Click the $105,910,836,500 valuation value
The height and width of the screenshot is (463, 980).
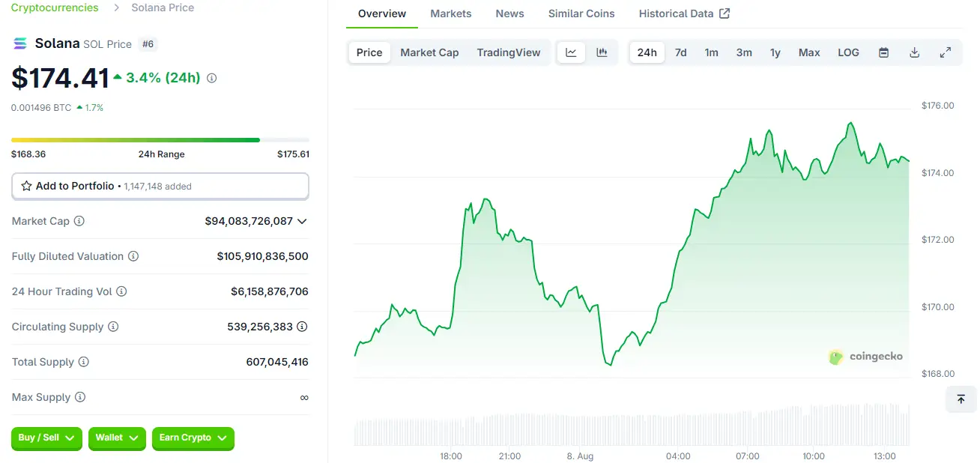(262, 256)
